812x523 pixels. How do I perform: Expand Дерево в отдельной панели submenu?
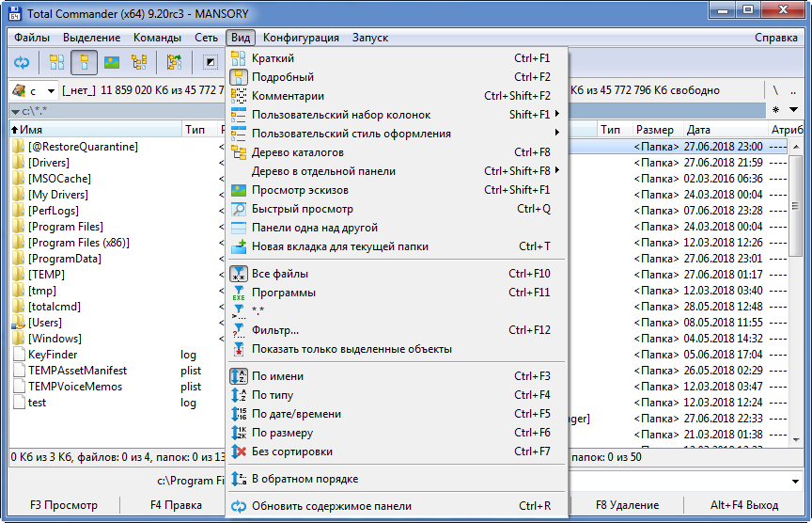click(x=398, y=171)
